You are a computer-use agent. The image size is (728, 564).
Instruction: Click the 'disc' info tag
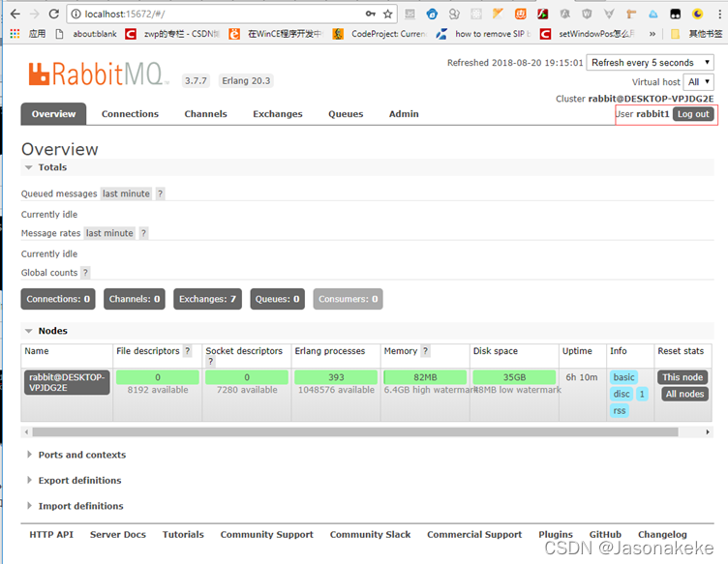coord(622,394)
